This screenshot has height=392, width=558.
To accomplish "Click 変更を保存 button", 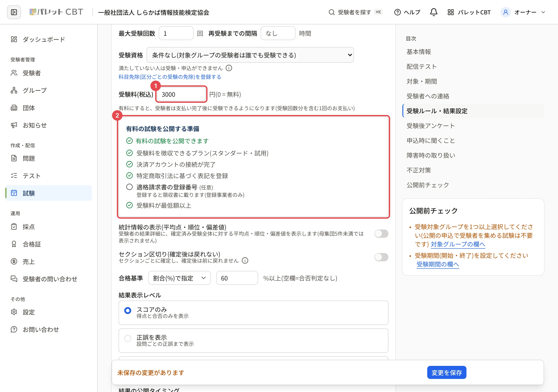I will coord(446,372).
